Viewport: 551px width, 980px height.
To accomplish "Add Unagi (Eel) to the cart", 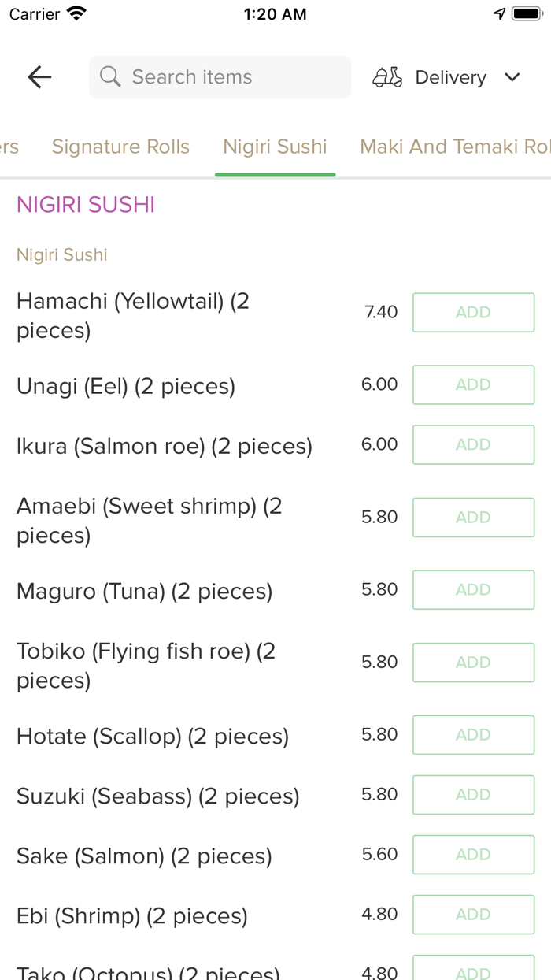I will pos(473,384).
